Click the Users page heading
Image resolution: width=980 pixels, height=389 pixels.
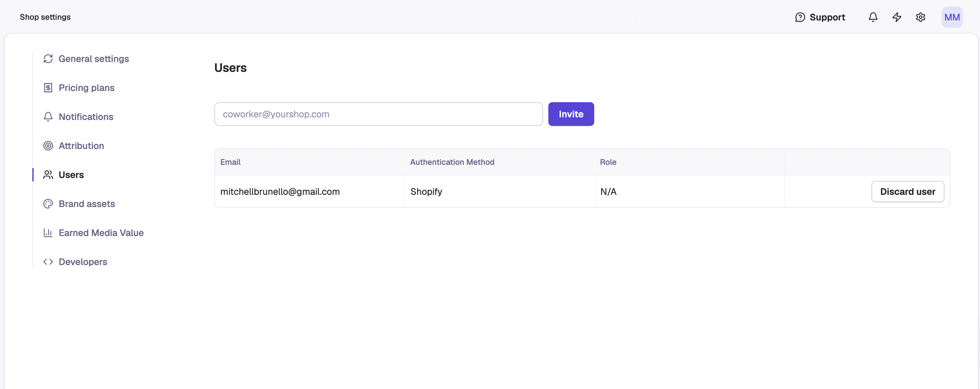tap(230, 68)
